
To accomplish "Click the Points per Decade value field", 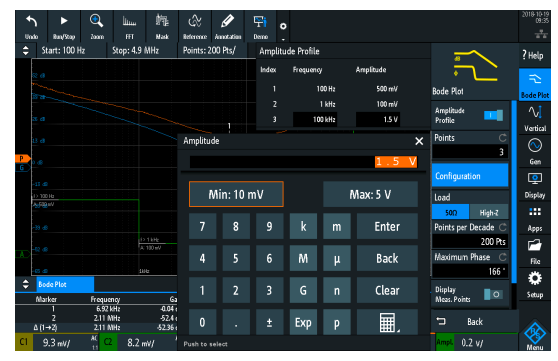I will [x=470, y=242].
